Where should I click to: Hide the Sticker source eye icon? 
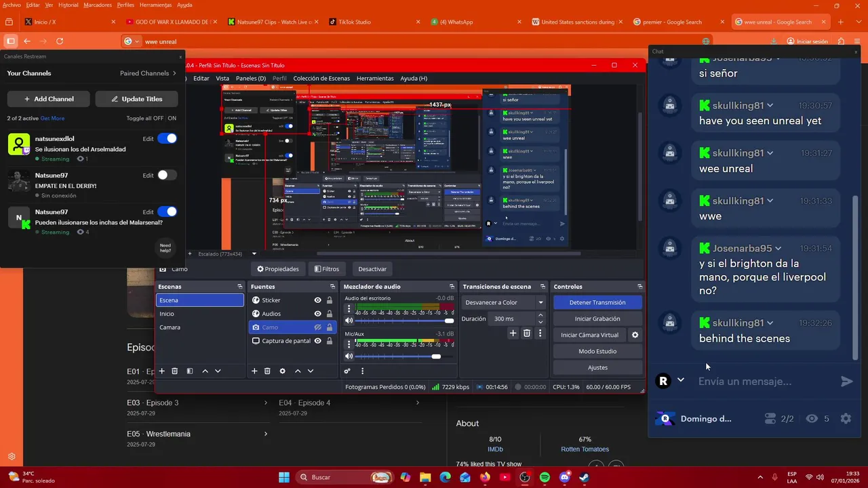[x=317, y=300]
